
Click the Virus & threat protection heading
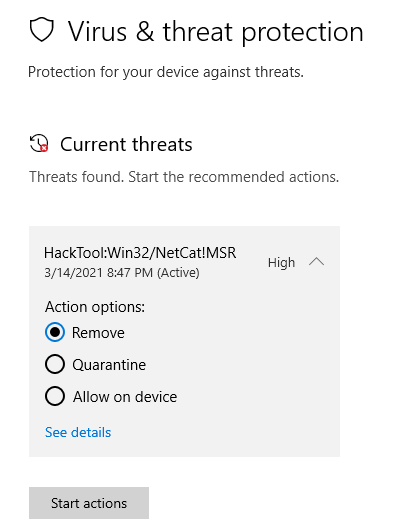click(x=216, y=32)
